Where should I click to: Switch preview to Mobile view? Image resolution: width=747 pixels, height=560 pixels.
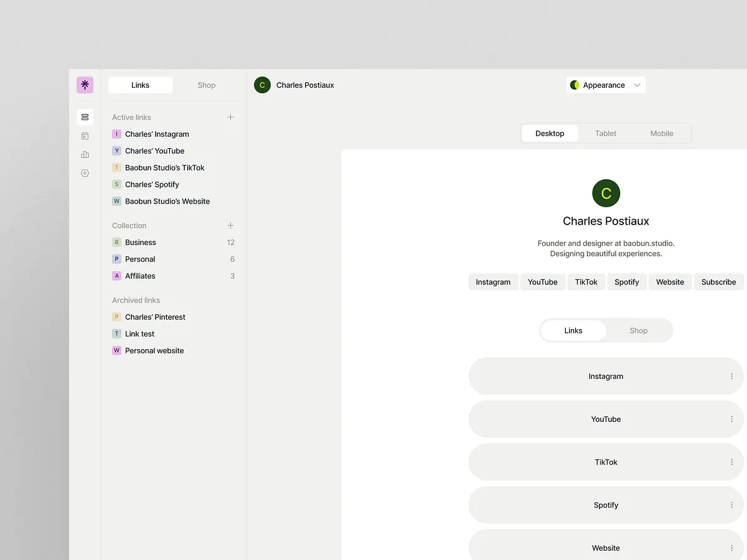pyautogui.click(x=661, y=133)
